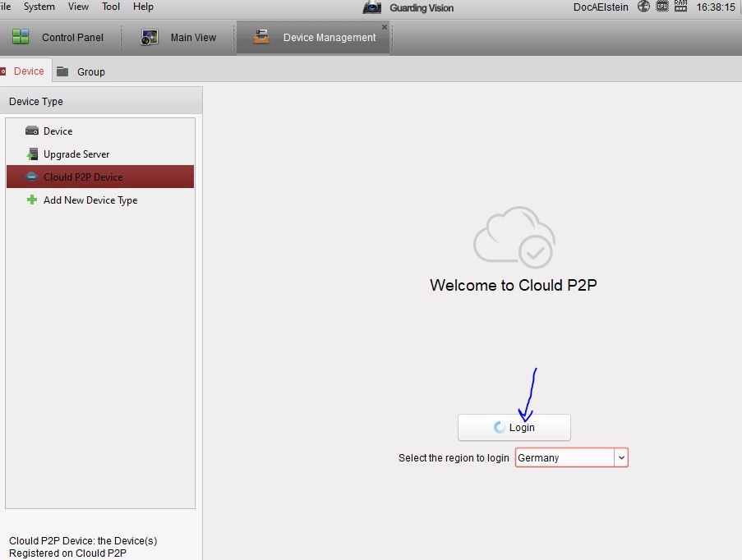Screen dimensions: 742x560
Task: Click the Control Panel green grid icon
Action: (21, 36)
